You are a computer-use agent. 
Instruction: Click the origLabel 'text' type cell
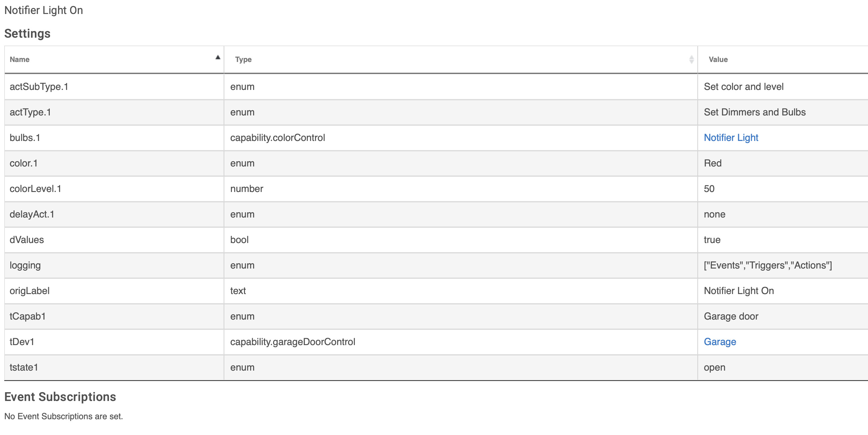tap(461, 291)
